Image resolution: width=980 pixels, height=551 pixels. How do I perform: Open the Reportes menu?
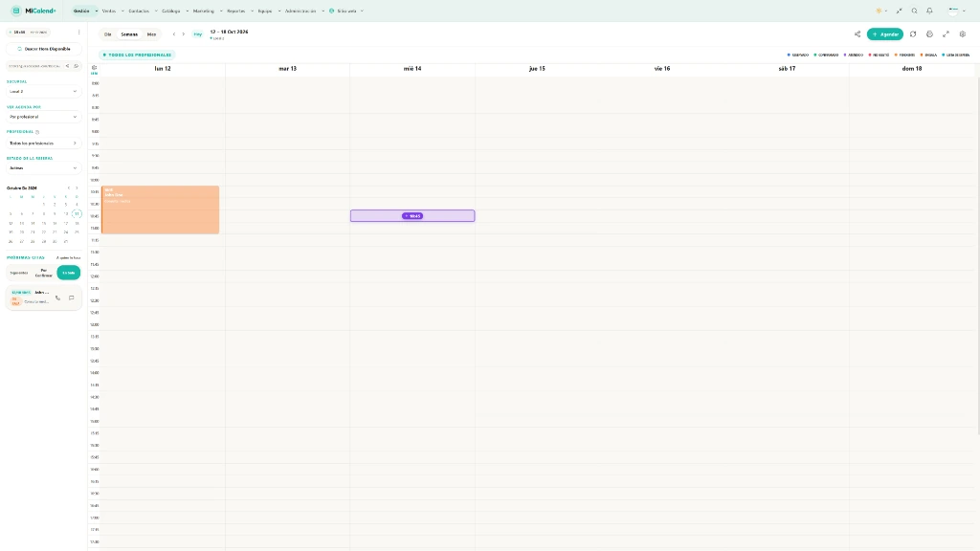tap(240, 11)
